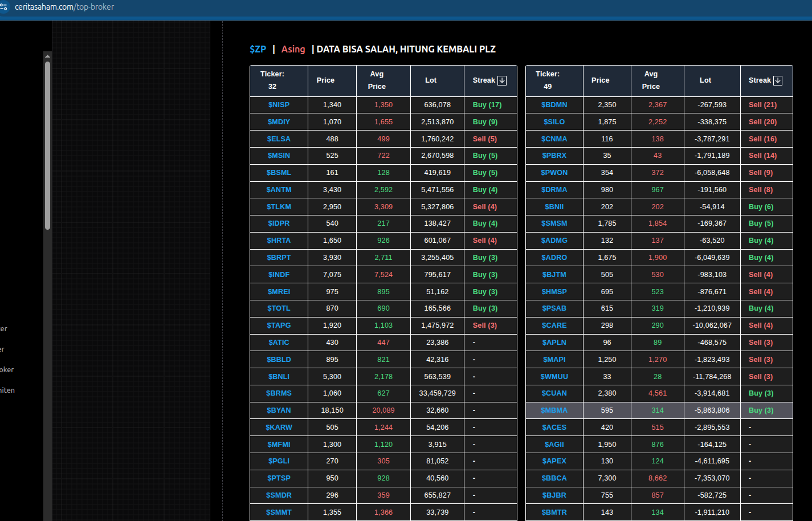View the $INDF ticker
812x521 pixels.
pos(279,275)
